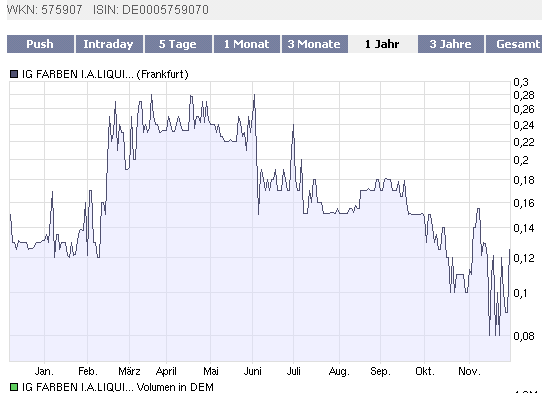The height and width of the screenshot is (393, 542).
Task: Click the Jan. axis label
Action: pos(44,372)
